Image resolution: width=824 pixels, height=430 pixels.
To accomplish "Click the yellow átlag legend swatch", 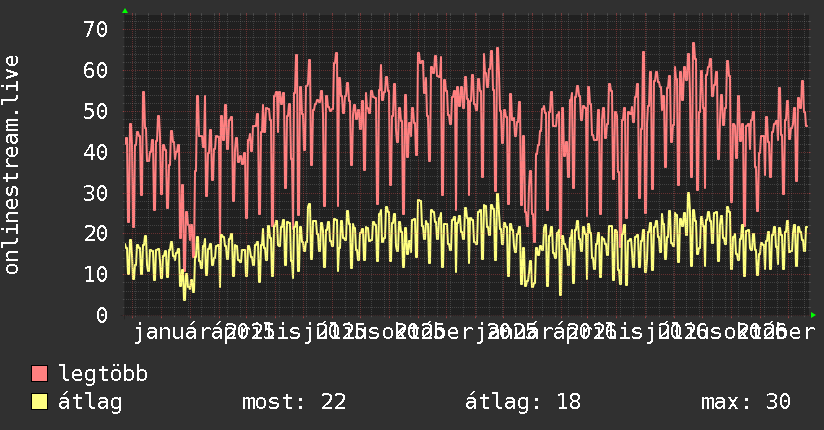I will [39, 402].
